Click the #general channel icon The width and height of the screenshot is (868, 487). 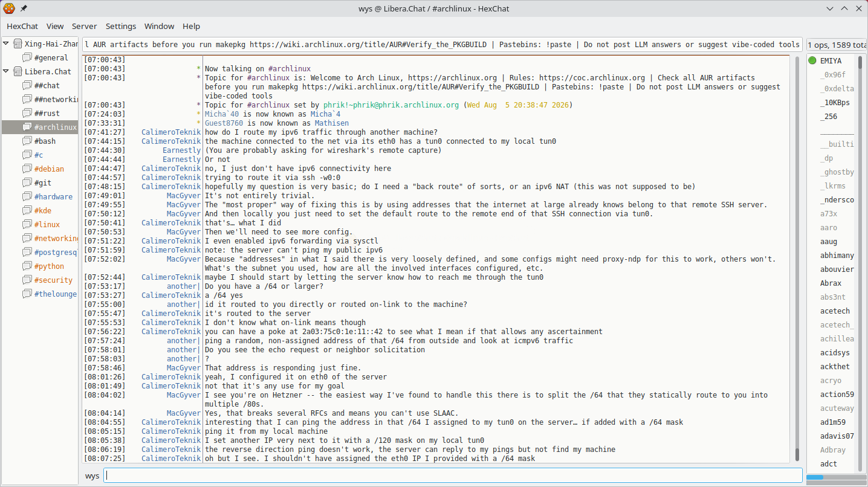[x=27, y=58]
